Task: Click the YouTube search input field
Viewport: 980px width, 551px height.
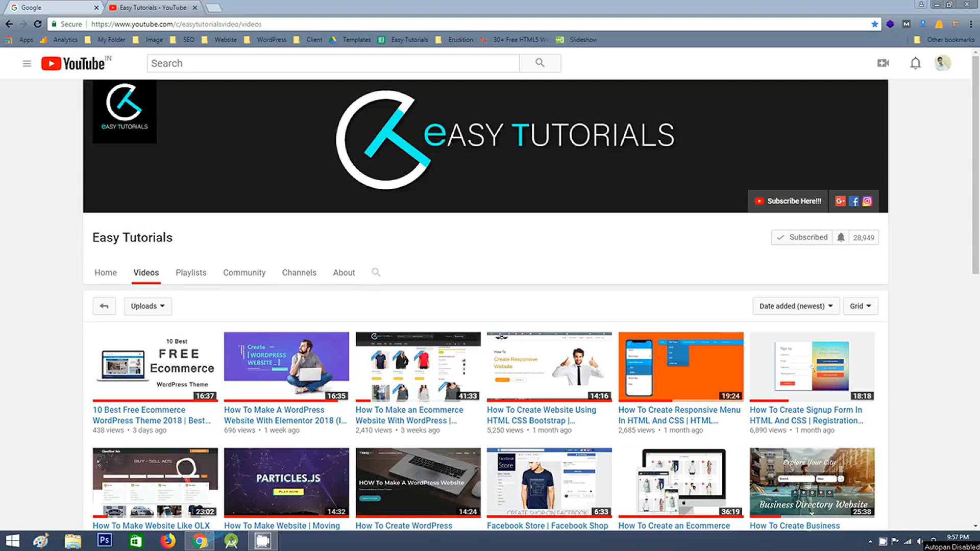Action: coord(333,63)
